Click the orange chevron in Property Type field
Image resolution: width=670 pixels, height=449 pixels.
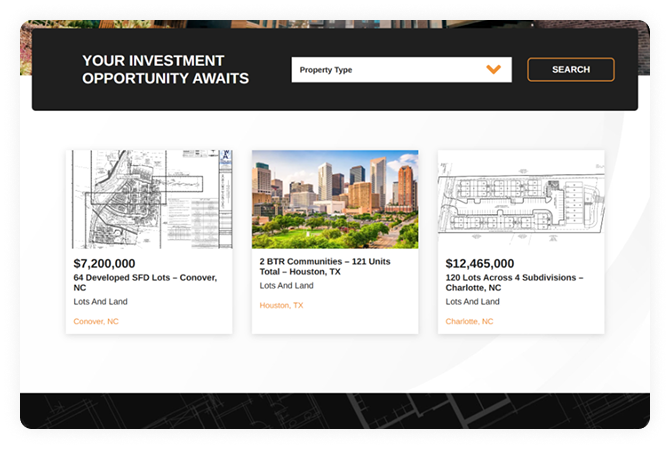pyautogui.click(x=494, y=69)
